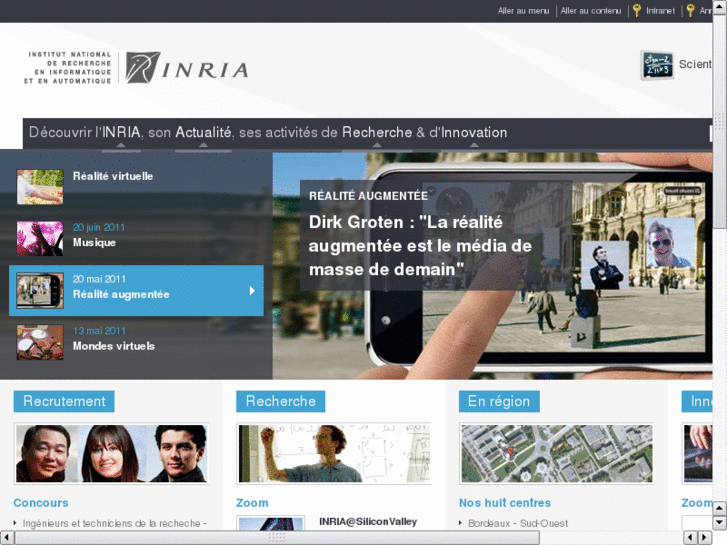The image size is (727, 545).
Task: Open the Recrutement section heading
Action: click(x=64, y=401)
